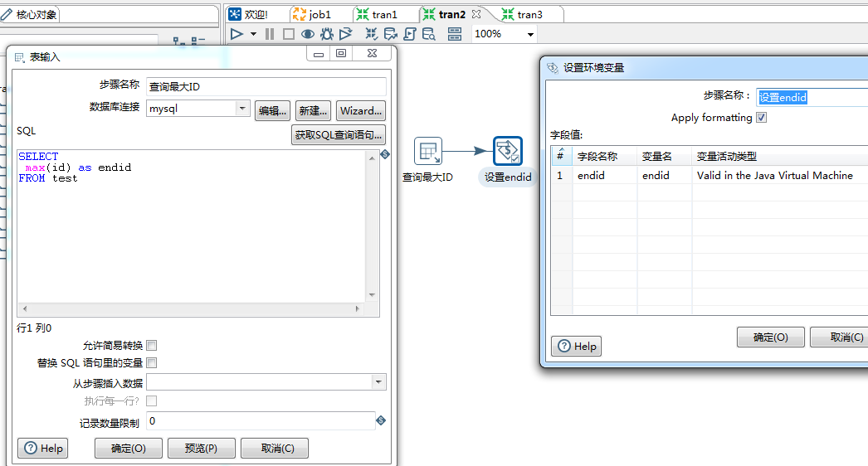The image size is (868, 466).
Task: Confirm 表输入 dialog with 确定(O)
Action: (x=129, y=449)
